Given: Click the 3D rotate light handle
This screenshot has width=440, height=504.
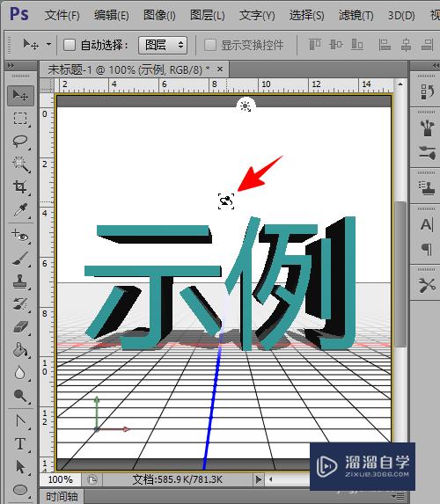Looking at the screenshot, I should [226, 201].
